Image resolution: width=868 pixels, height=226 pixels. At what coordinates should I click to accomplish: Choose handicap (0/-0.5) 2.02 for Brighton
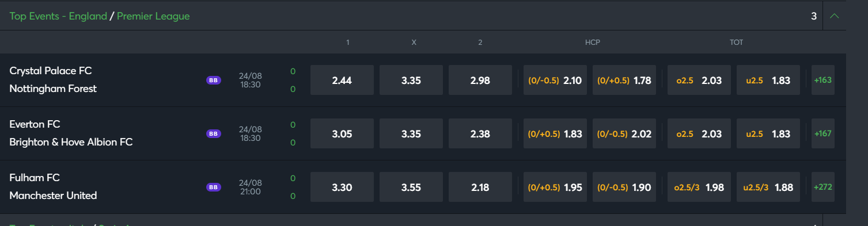point(624,133)
